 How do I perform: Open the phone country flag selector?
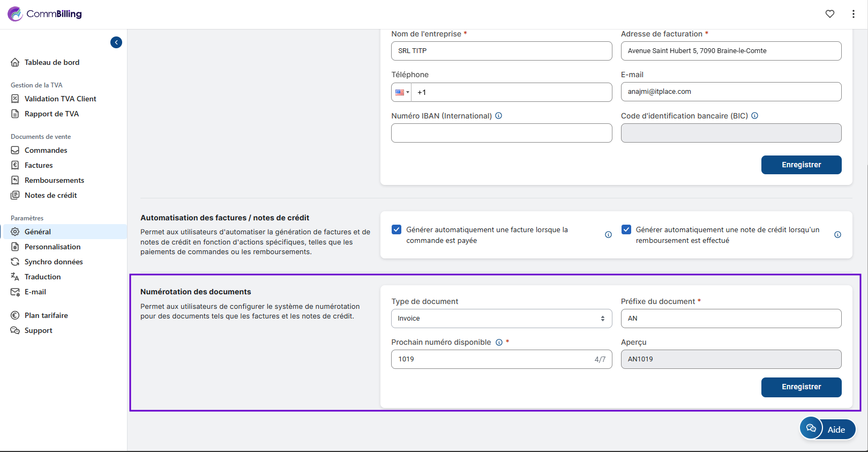point(401,92)
